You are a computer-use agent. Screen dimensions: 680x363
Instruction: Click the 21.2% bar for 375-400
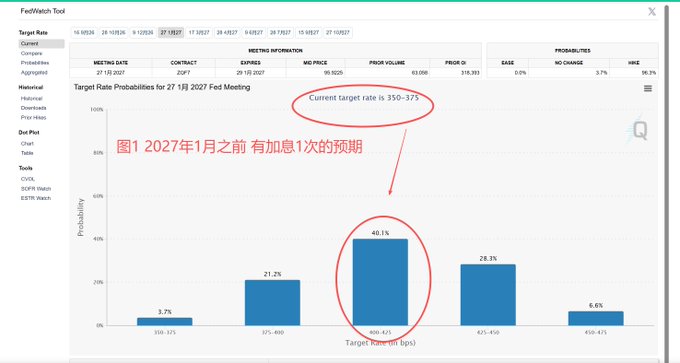click(x=272, y=303)
